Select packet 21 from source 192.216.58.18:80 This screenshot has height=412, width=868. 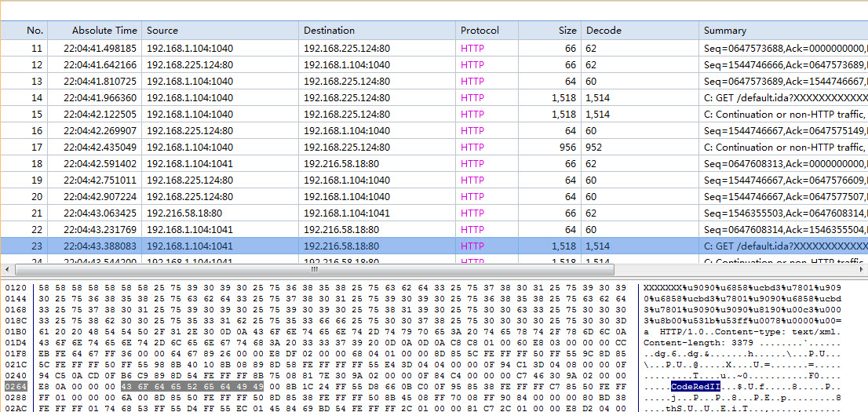point(184,213)
